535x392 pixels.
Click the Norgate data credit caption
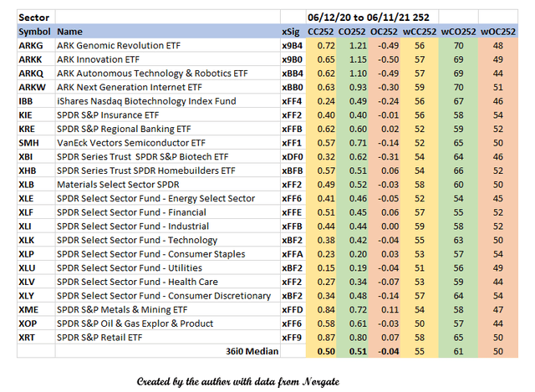[x=238, y=381]
